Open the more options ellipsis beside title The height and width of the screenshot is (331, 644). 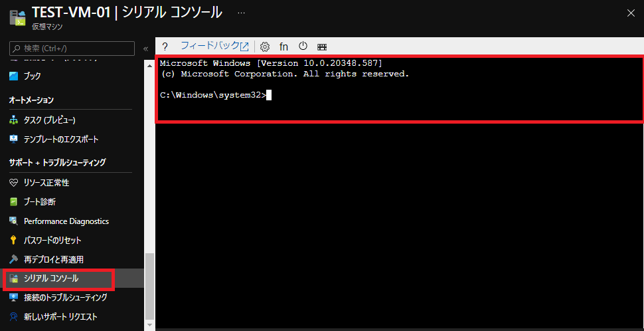click(242, 13)
